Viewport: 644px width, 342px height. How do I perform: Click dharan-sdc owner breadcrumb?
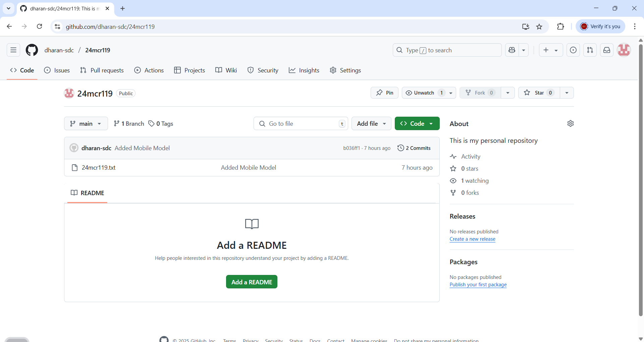(x=59, y=50)
